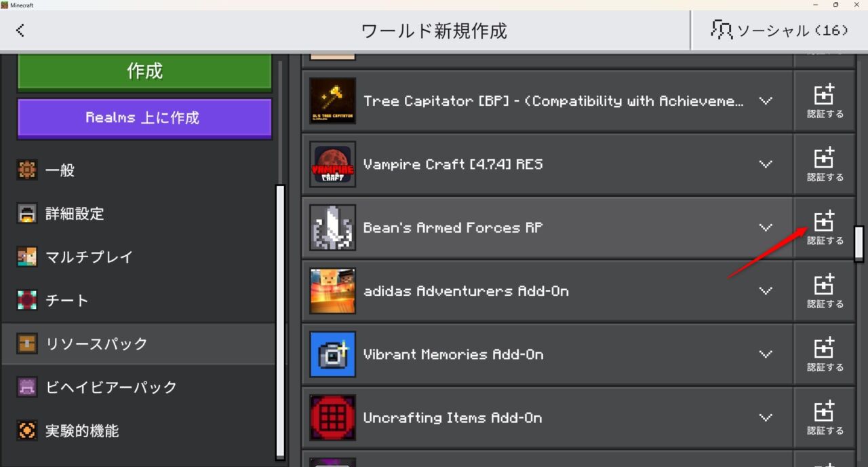Screen dimensions: 868x467
Task: Go back with the header arrow
Action: point(20,30)
